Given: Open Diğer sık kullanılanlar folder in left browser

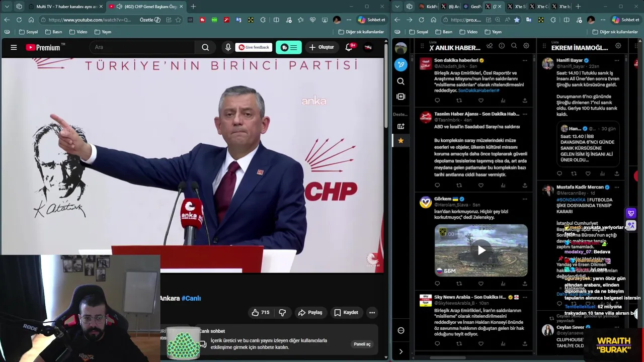Looking at the screenshot, I should [x=361, y=32].
